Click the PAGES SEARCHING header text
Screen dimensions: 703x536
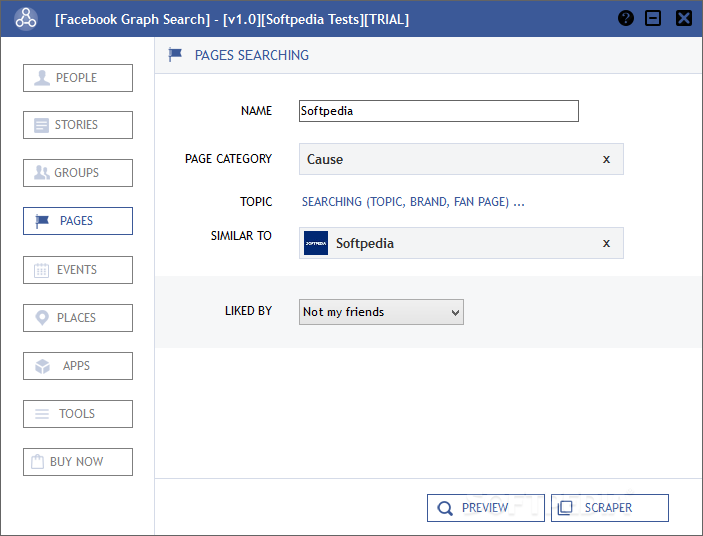(x=252, y=55)
